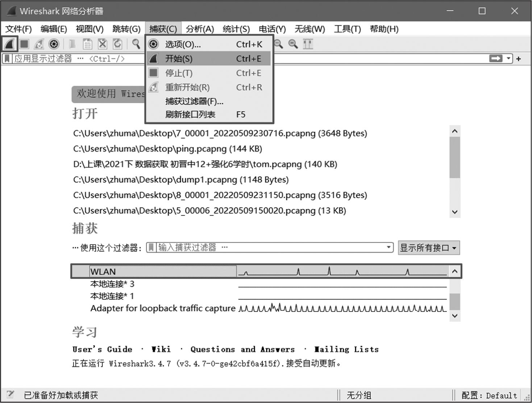
Task: Expand the display filter history dropdown arrow
Action: pos(509,59)
